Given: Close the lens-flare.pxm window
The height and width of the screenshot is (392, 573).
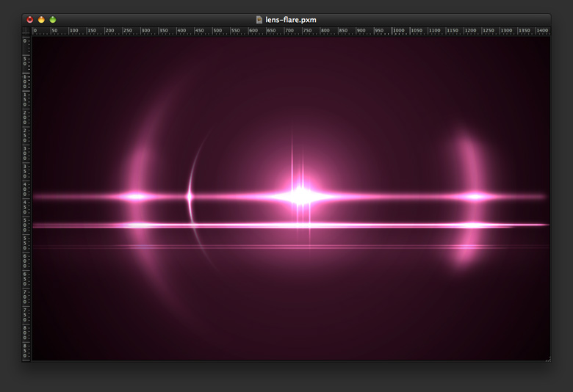Looking at the screenshot, I should pos(30,20).
